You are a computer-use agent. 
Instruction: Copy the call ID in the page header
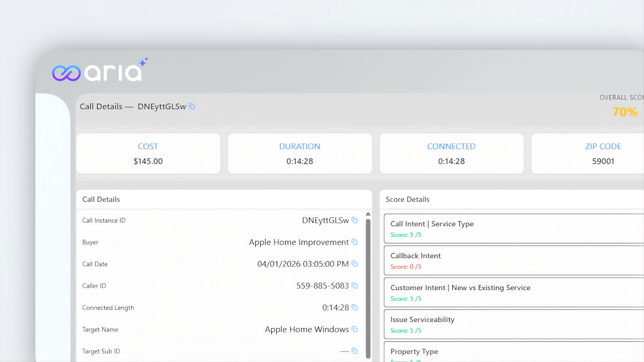tap(192, 106)
